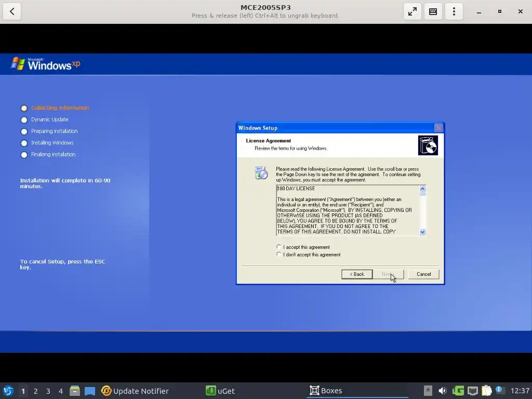Screen dimensions: 532x399
Task: Open the file manager launcher on taskbar
Action: pyautogui.click(x=75, y=391)
